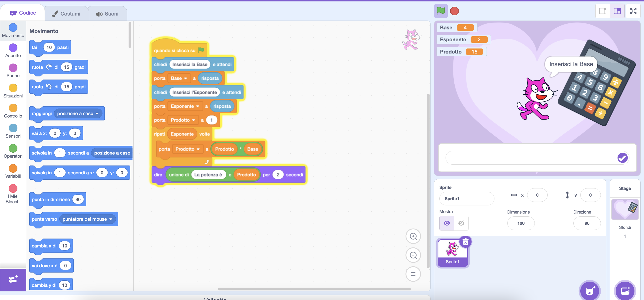Open raggiungi posizione a caso dropdown
644x300 pixels.
pos(78,114)
